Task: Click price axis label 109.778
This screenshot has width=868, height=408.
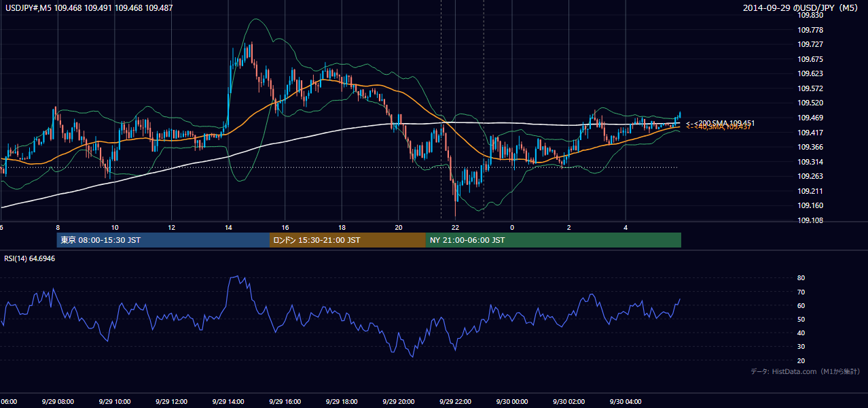Action: 811,30
